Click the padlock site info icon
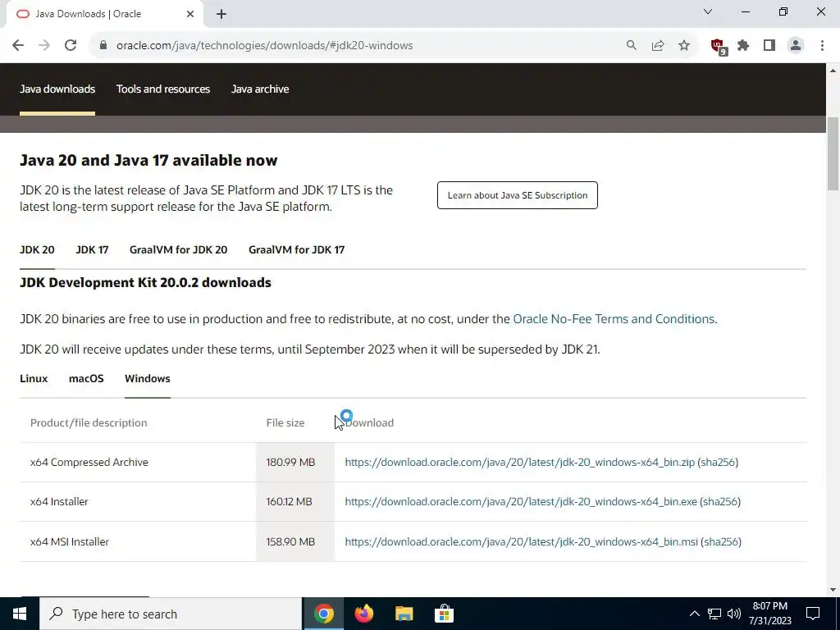The image size is (840, 630). pyautogui.click(x=103, y=46)
